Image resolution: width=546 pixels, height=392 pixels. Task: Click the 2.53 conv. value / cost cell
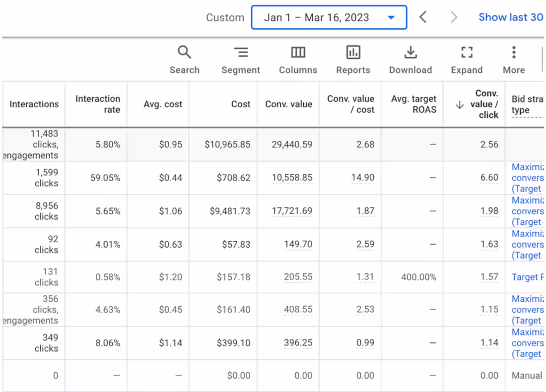[365, 310]
